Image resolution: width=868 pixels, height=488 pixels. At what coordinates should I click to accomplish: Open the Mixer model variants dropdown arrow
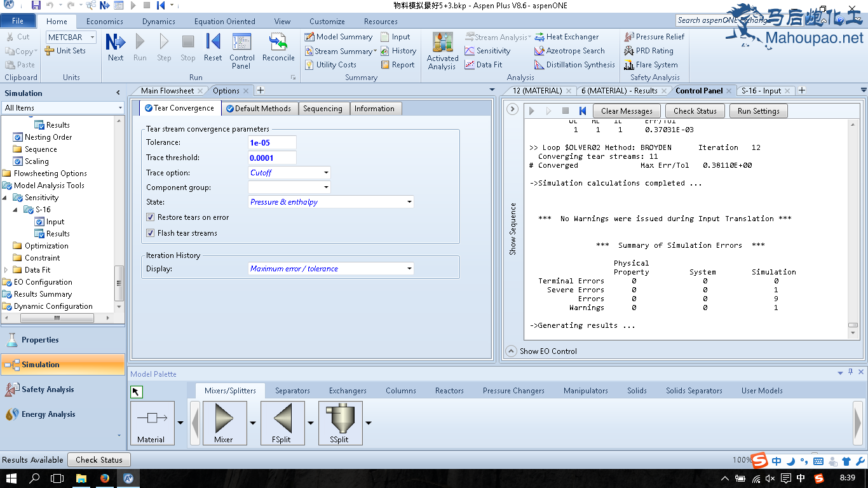(253, 423)
